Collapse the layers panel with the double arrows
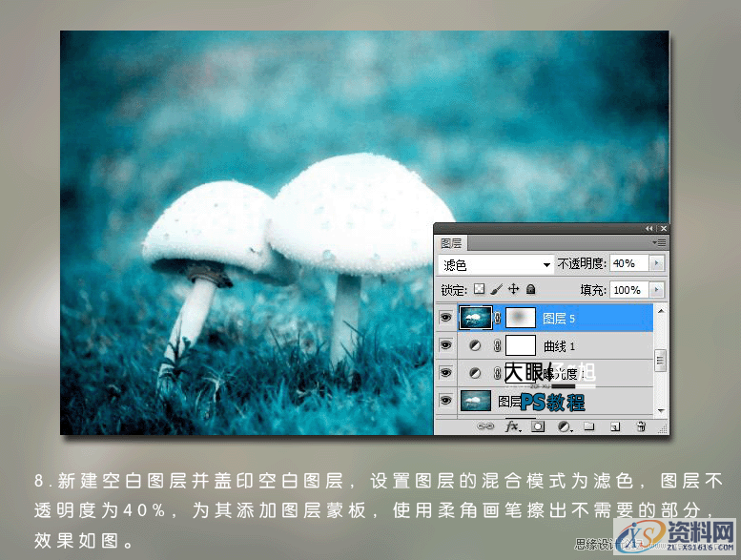This screenshot has height=560, width=741. 648,229
